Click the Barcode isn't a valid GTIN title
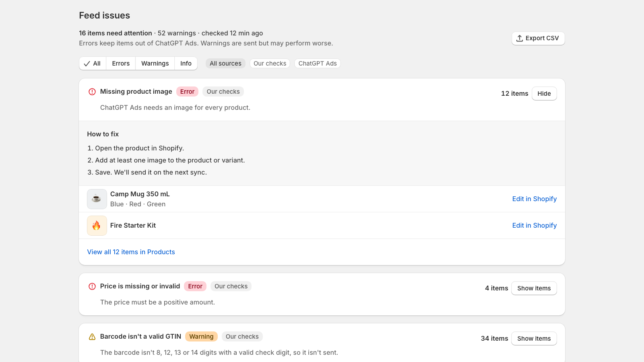 pyautogui.click(x=140, y=337)
